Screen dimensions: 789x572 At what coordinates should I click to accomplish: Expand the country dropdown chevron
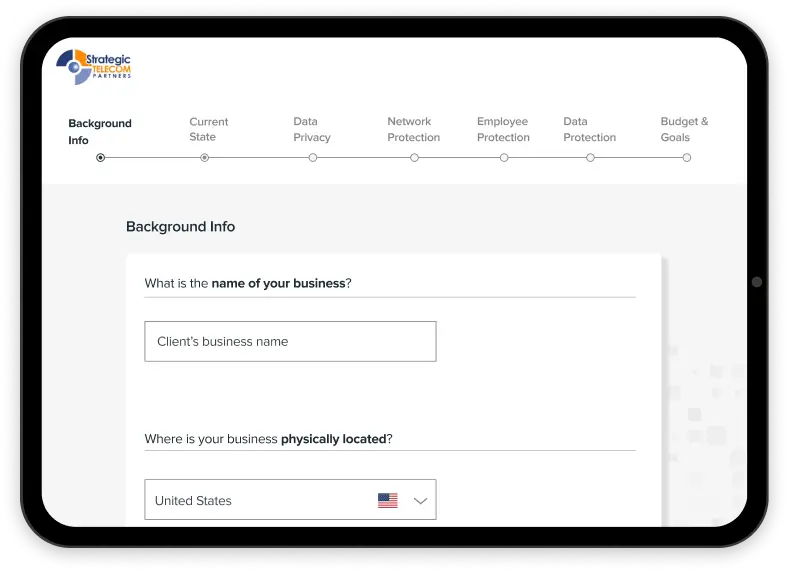(420, 500)
